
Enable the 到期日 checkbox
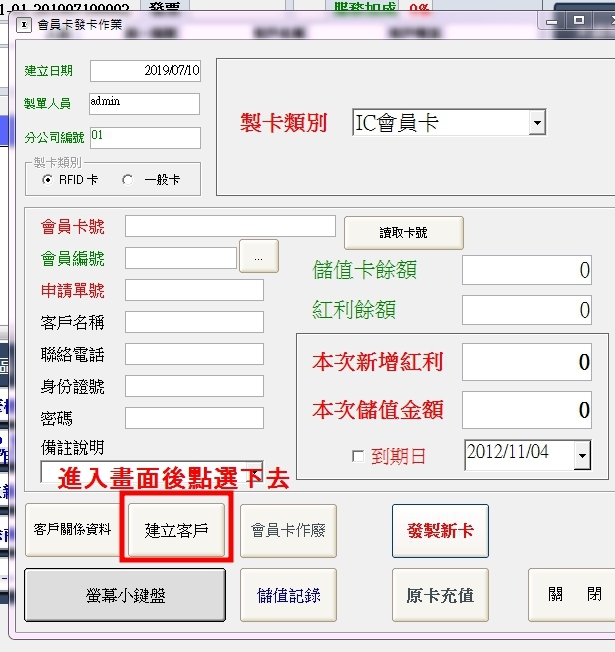coord(358,457)
